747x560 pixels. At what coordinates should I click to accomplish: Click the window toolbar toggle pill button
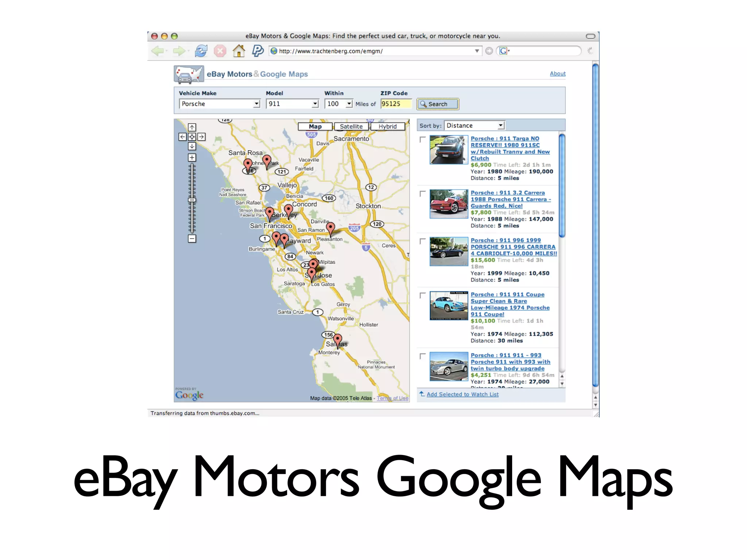point(591,36)
